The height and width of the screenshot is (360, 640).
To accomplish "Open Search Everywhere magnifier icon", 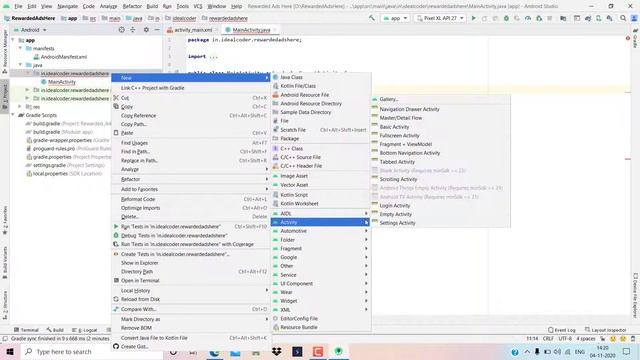I will point(623,18).
